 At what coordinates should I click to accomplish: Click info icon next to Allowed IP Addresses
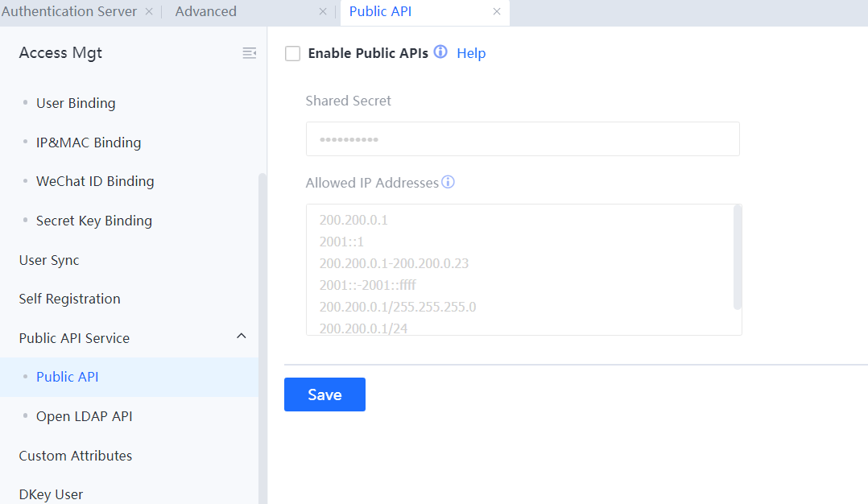point(448,182)
